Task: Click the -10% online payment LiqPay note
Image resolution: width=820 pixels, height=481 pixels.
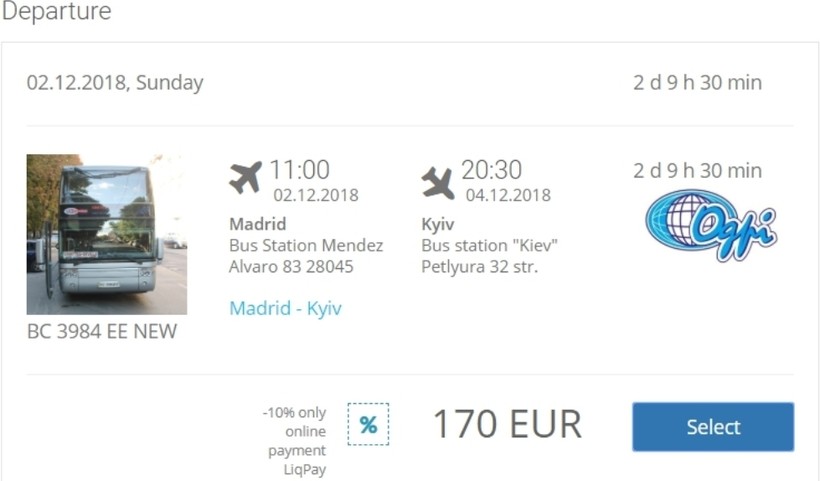Action: [296, 441]
